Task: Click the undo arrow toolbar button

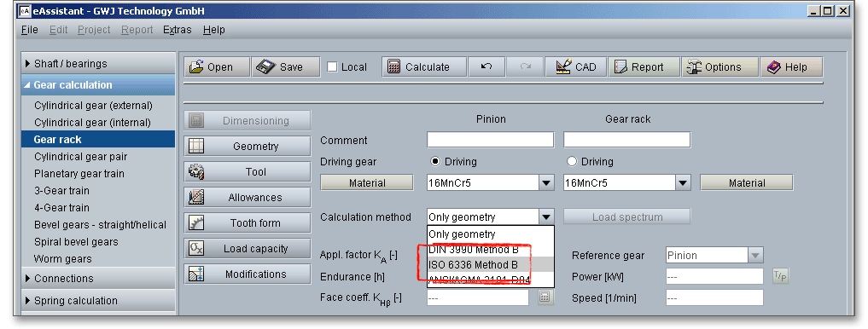Action: click(486, 66)
